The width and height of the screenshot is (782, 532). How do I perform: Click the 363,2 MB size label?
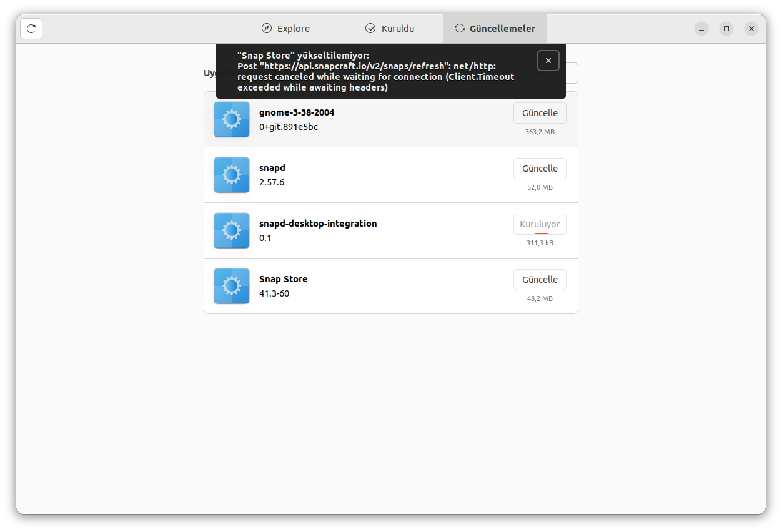coord(540,132)
